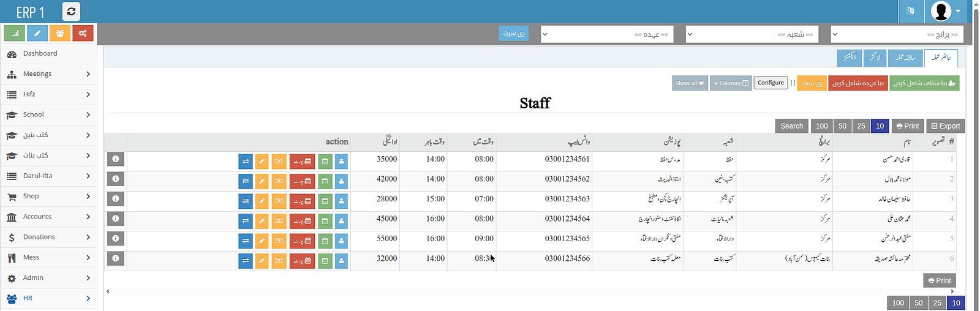Click the orange users shortcut button
Image resolution: width=980 pixels, height=311 pixels.
60,33
